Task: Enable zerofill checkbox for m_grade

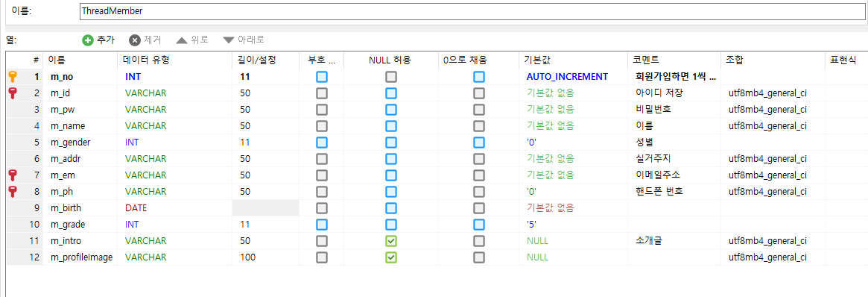Action: 479,225
